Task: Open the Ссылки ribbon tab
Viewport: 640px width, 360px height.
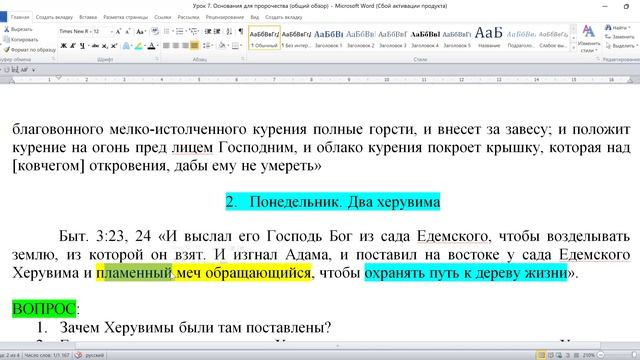Action: click(x=162, y=17)
